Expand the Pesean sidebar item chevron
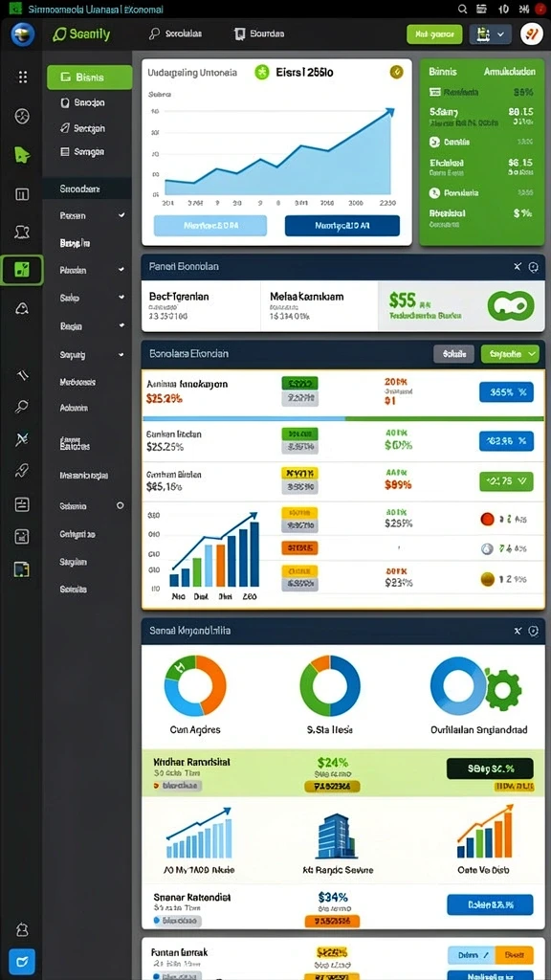Screen dimensions: 551x980 tap(121, 215)
